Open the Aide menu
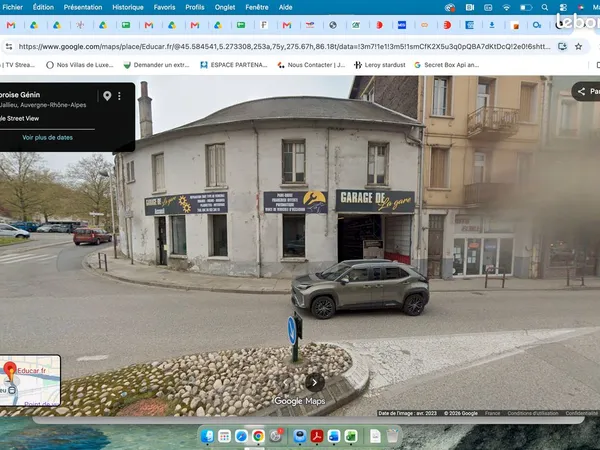Screen dimensions: 600x450 [285, 7]
